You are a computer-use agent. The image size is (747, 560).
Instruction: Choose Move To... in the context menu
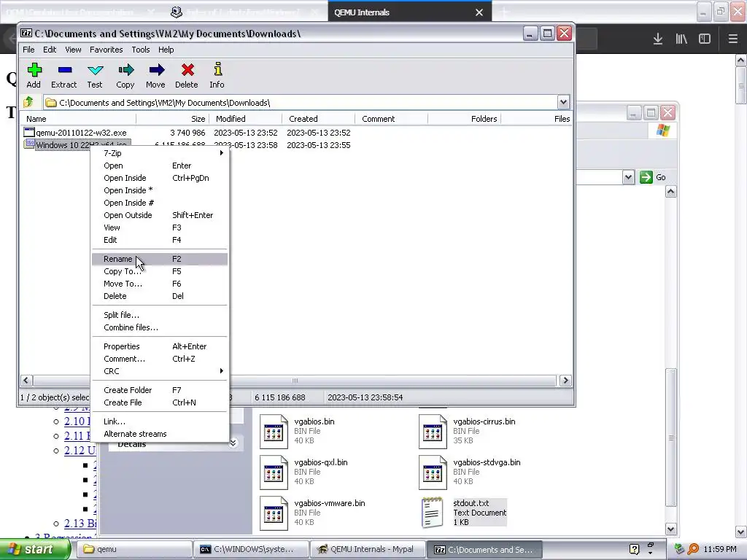(159, 284)
